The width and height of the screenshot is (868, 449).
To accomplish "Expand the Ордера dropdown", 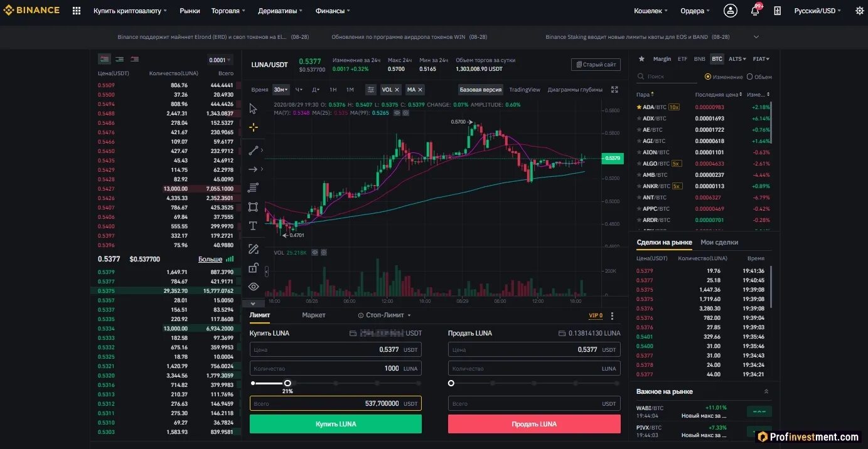I will pyautogui.click(x=695, y=11).
